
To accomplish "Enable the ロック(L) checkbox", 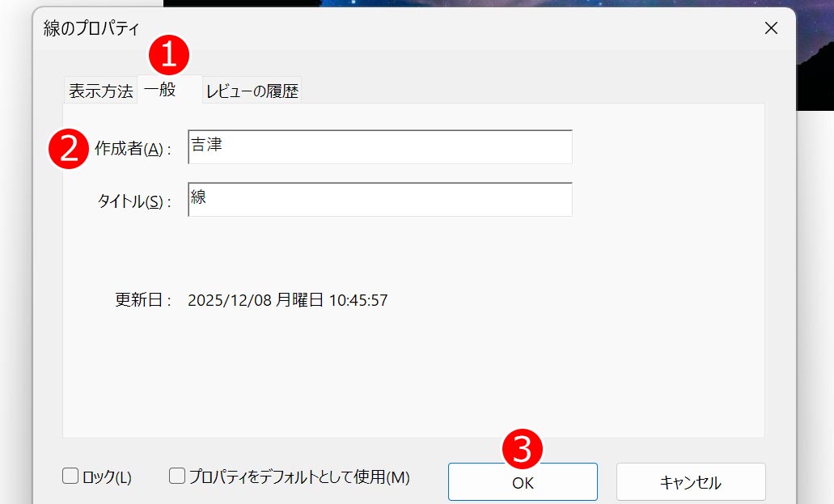I will click(70, 476).
